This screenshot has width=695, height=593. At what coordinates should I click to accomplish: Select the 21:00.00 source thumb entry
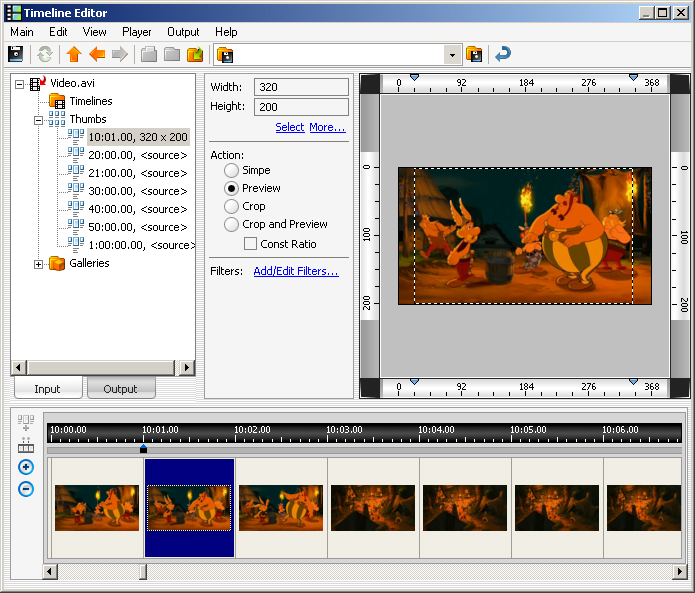click(x=138, y=173)
